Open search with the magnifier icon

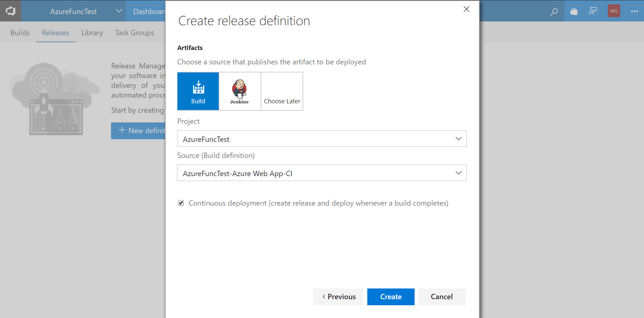coord(554,11)
